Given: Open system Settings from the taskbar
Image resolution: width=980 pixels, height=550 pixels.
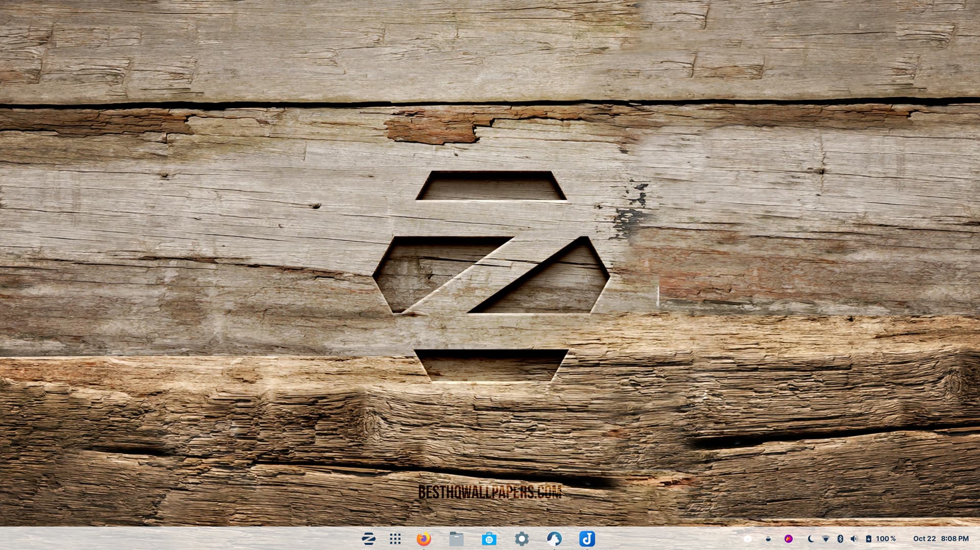Looking at the screenshot, I should pos(522,539).
